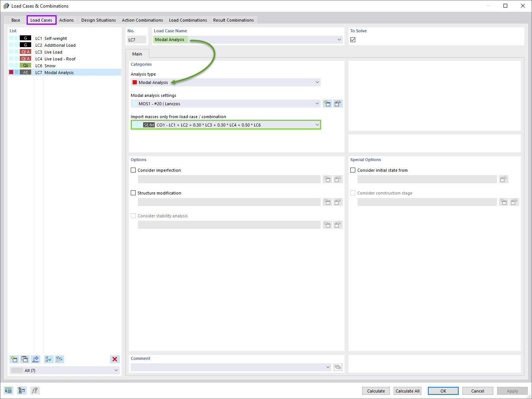The width and height of the screenshot is (532, 399).
Task: Select LC1 Self-weight in list
Action: coord(65,38)
